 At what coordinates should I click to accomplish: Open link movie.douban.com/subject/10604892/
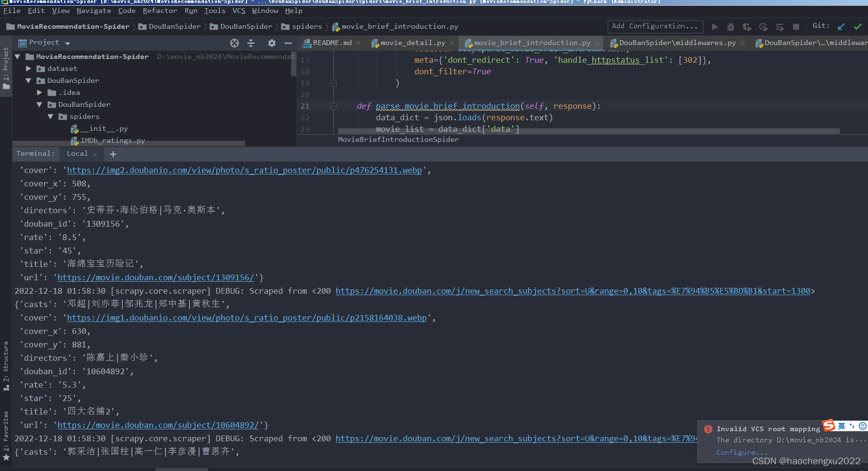tap(158, 425)
